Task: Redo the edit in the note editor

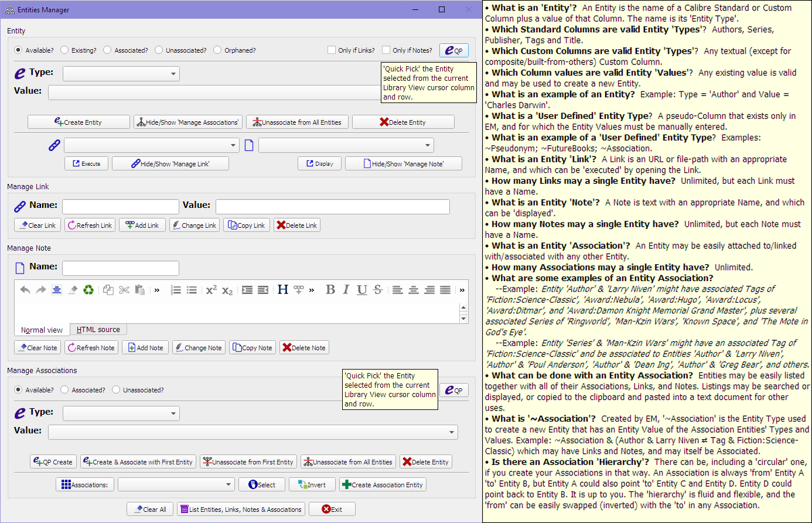Action: tap(41, 290)
